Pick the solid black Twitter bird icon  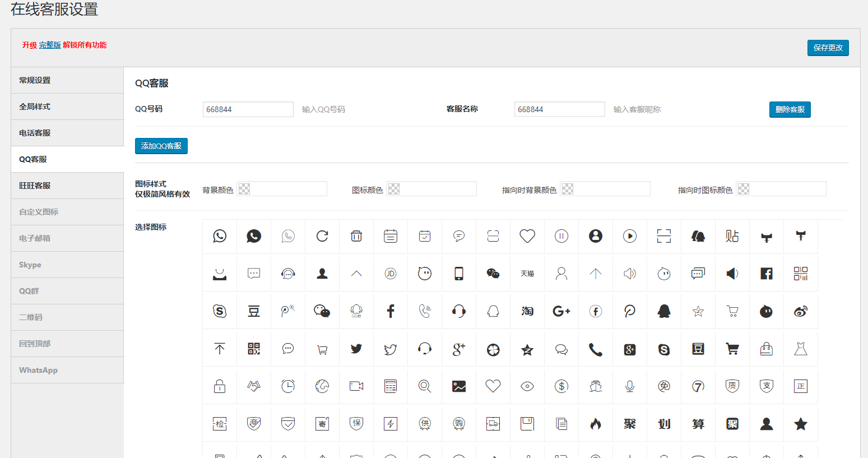(x=356, y=349)
